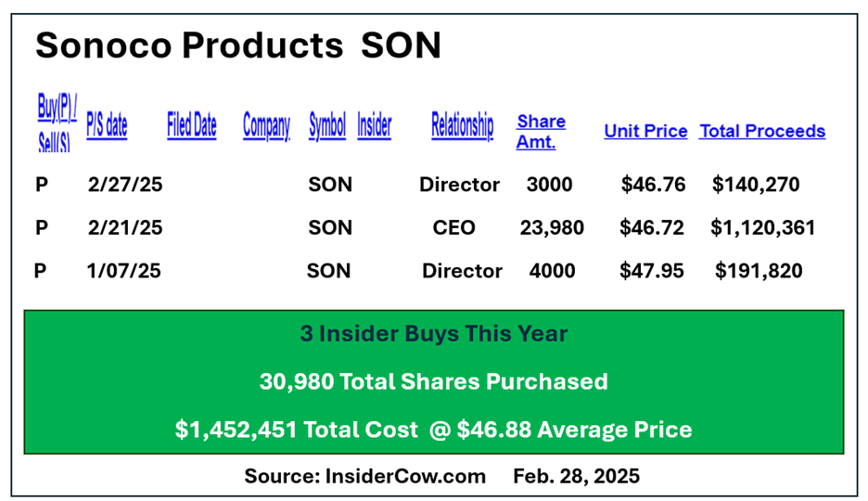
Task: Click the Filed Date column link
Action: click(x=192, y=125)
